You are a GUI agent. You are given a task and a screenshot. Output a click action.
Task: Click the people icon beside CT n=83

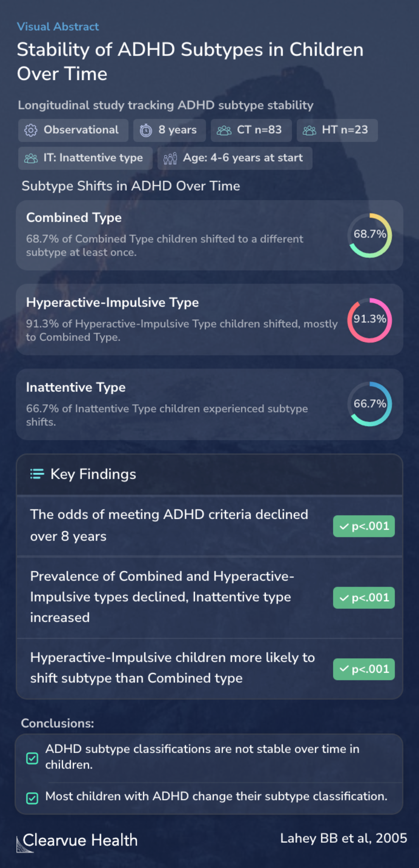coord(224,130)
